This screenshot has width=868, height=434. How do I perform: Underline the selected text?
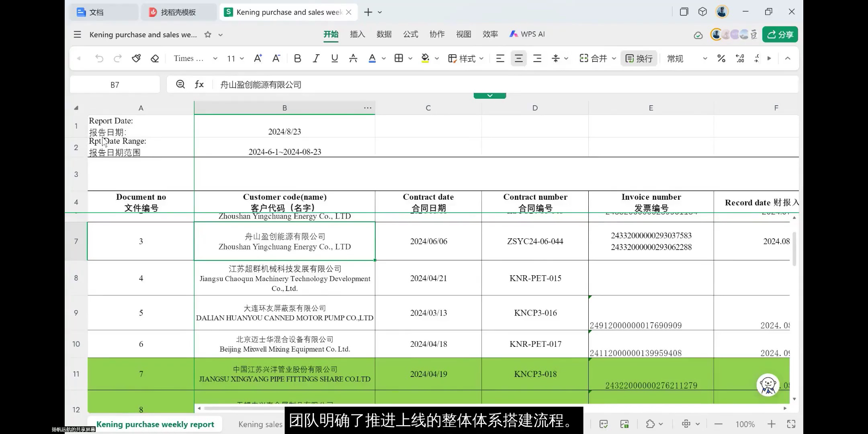click(x=334, y=58)
